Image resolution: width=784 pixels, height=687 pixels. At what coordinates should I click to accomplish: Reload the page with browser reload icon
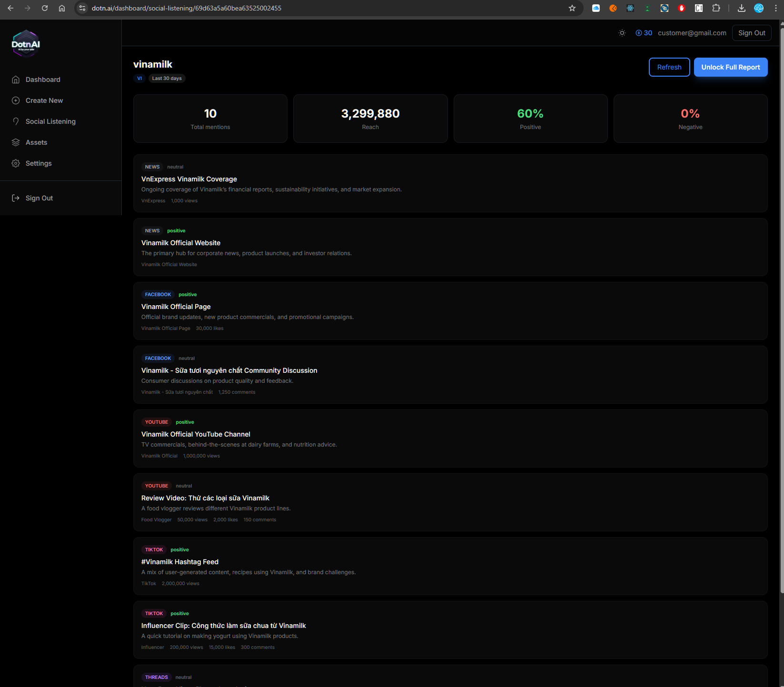pos(45,8)
